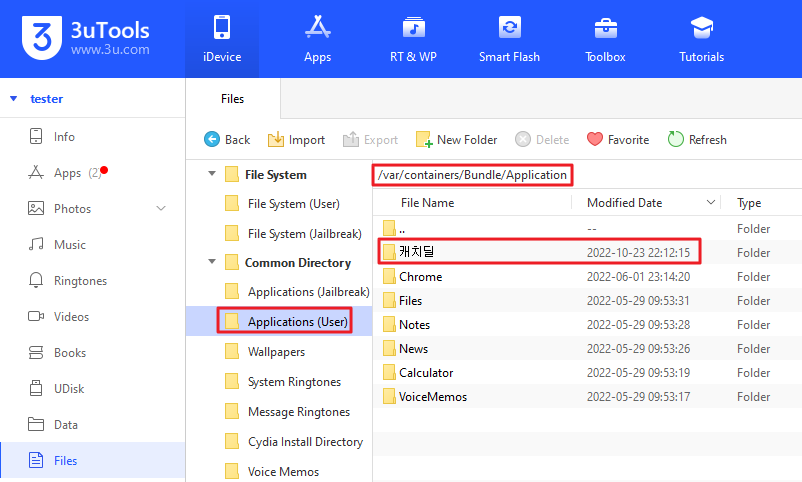Select Cydia Install Directory in tree
Viewport: 802px width, 482px height.
[294, 442]
